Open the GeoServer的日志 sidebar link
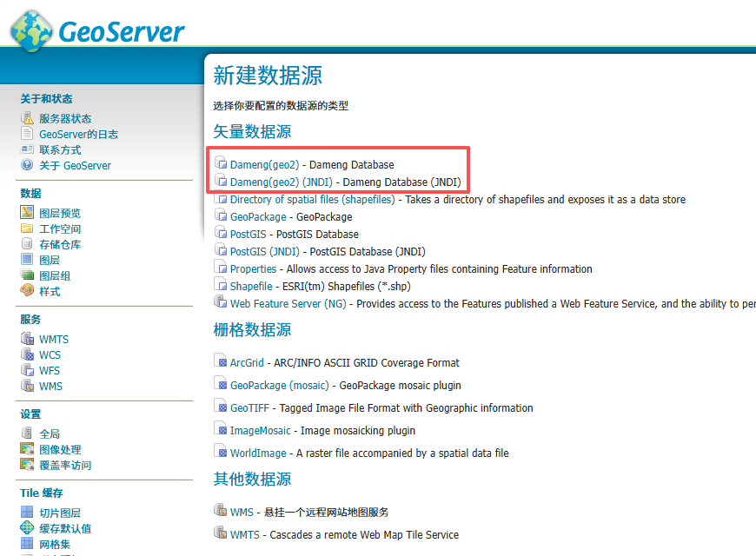The width and height of the screenshot is (756, 556). pyautogui.click(x=78, y=134)
